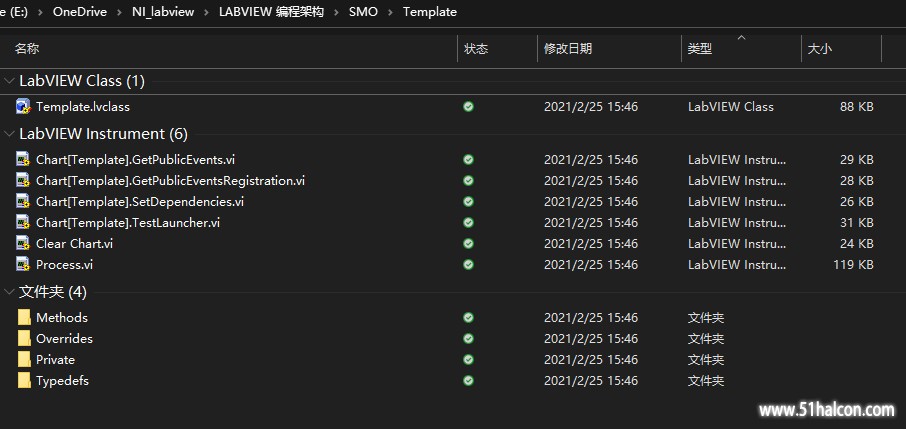Click the Typedefs folder icon
This screenshot has height=429, width=906.
pos(24,380)
